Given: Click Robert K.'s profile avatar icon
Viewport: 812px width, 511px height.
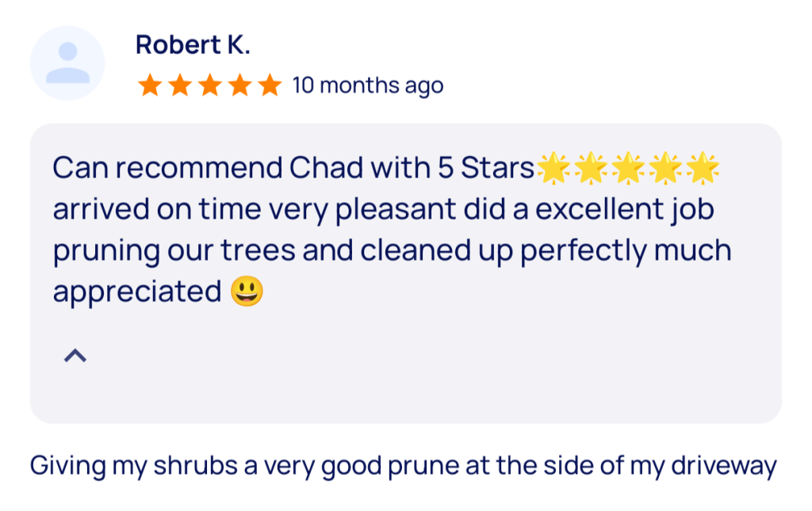Looking at the screenshot, I should coord(67,63).
